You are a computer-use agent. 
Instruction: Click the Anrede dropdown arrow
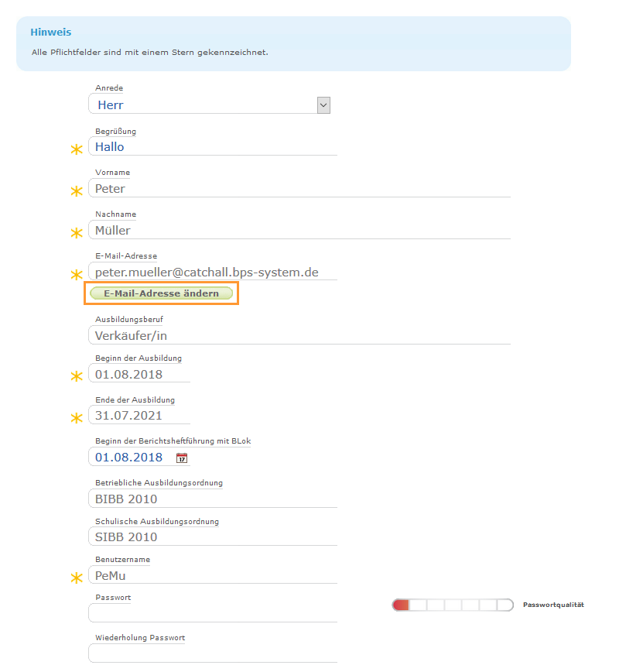(x=323, y=105)
